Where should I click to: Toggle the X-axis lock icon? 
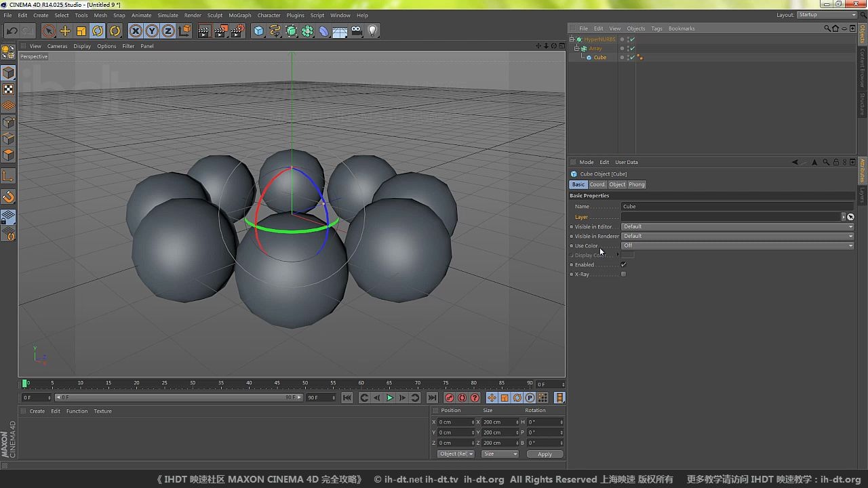(136, 31)
